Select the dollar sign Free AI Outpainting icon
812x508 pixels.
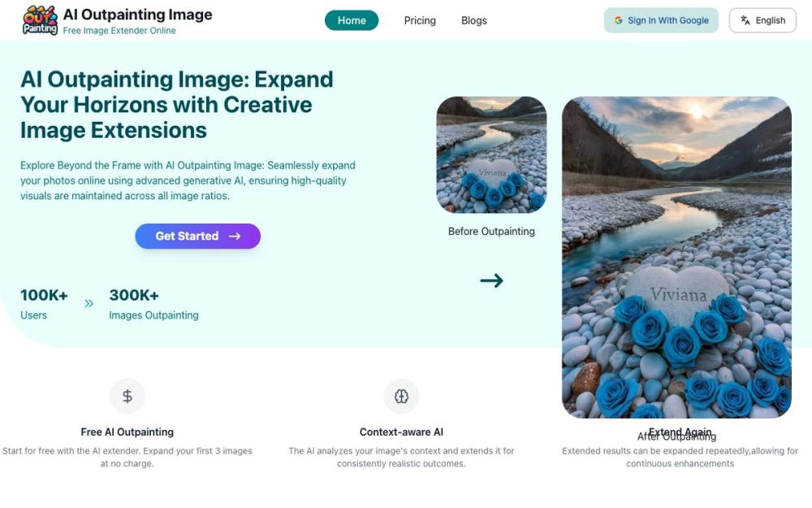(127, 396)
